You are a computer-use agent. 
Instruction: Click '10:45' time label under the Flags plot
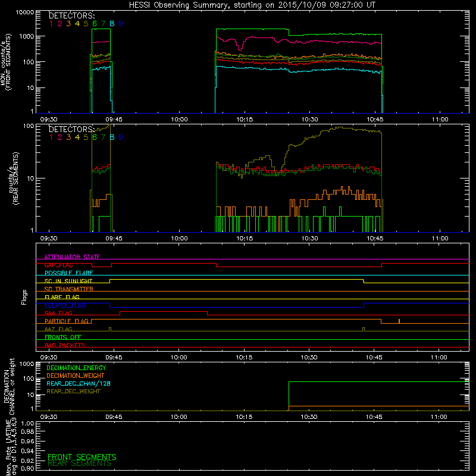tap(374, 358)
